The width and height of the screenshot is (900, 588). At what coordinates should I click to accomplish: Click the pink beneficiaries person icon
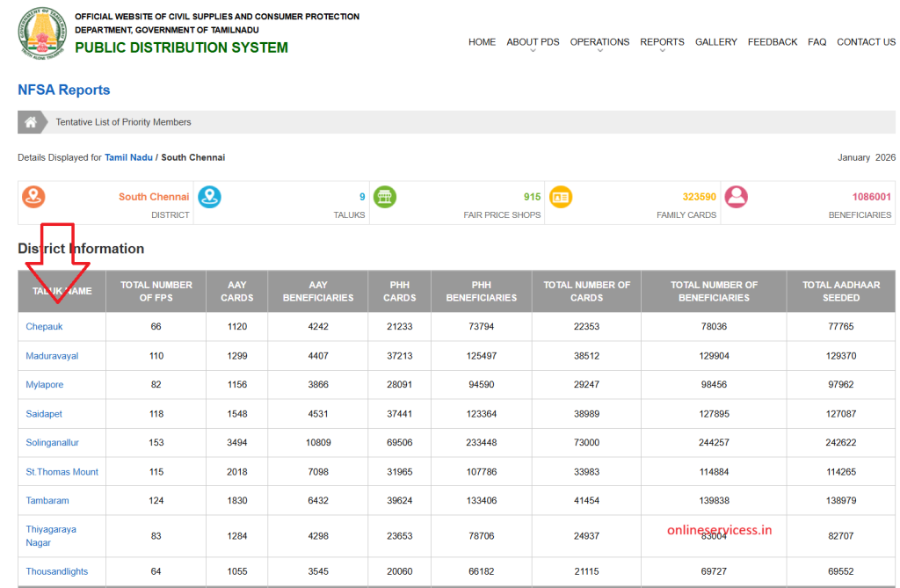pos(737,197)
